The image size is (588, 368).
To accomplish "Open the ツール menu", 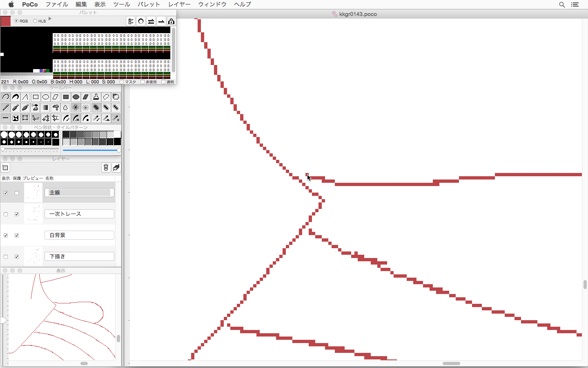I will click(122, 4).
